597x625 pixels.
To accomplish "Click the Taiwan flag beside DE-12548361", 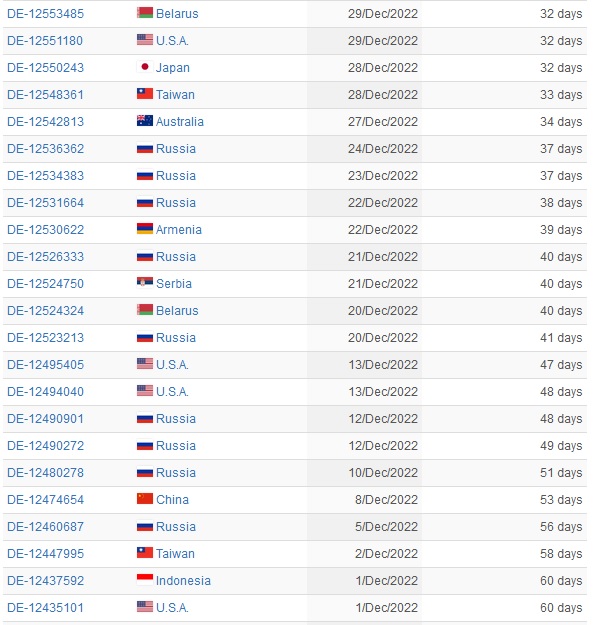I will tap(145, 94).
